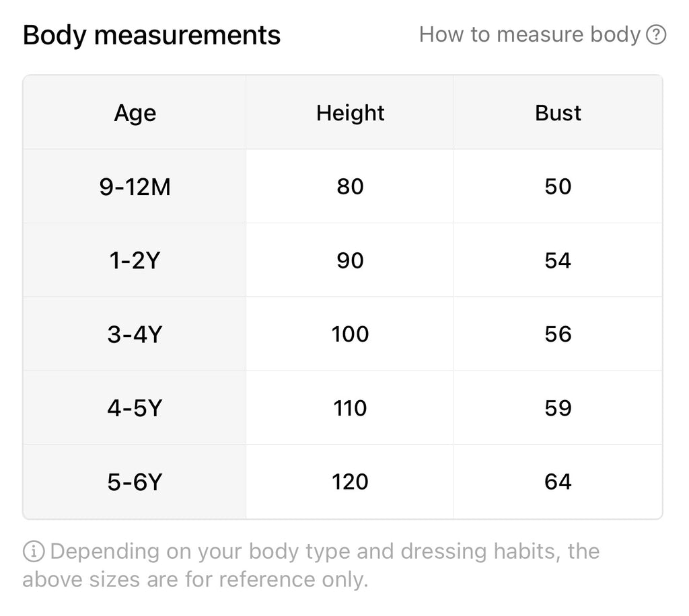This screenshot has width=689, height=616.
Task: Click the question mark help icon
Action: click(x=656, y=35)
